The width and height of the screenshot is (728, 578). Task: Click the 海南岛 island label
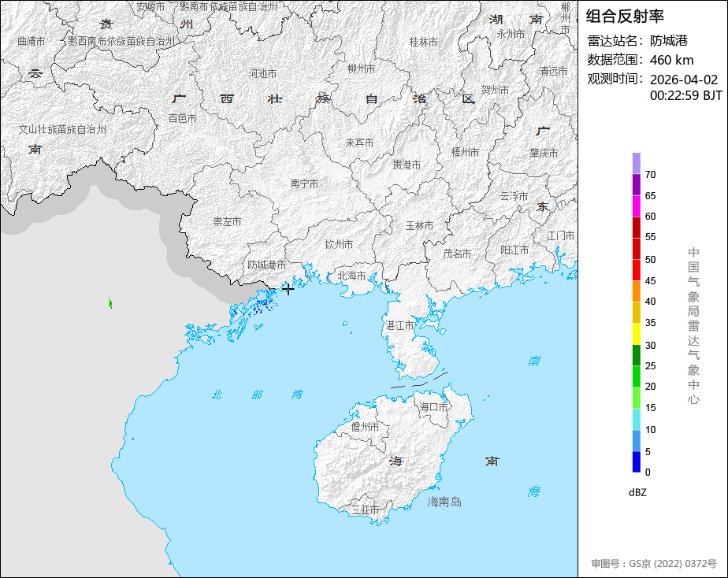tap(444, 502)
